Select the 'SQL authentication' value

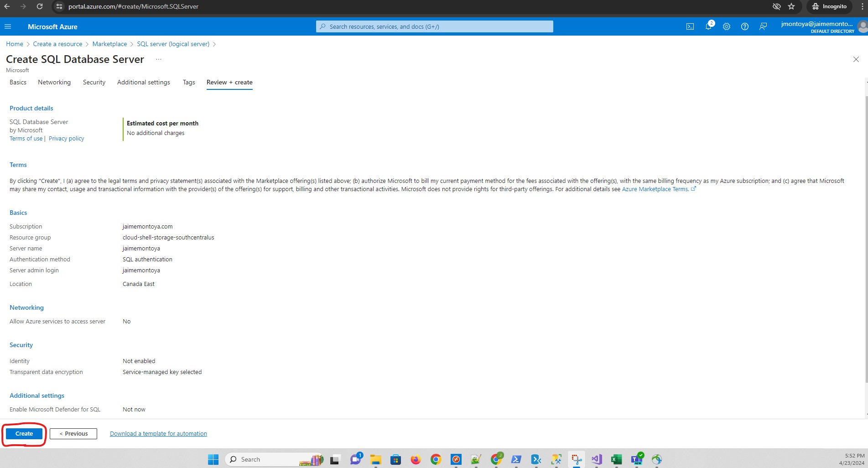click(x=147, y=259)
